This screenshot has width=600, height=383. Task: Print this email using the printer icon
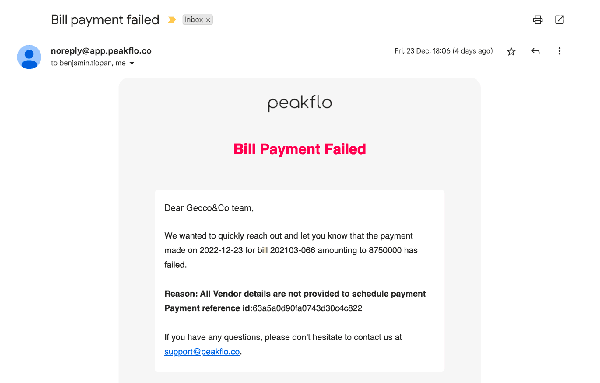pos(537,20)
